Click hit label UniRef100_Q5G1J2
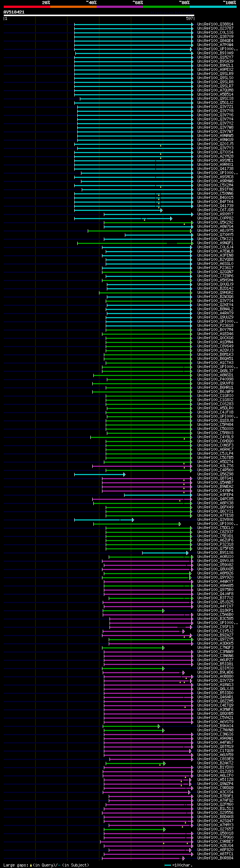Image resolution: width=240 pixels, height=868 pixels. 215,103
